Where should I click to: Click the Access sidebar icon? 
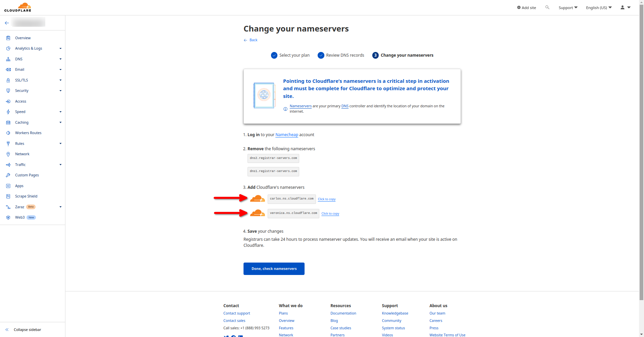pos(8,101)
